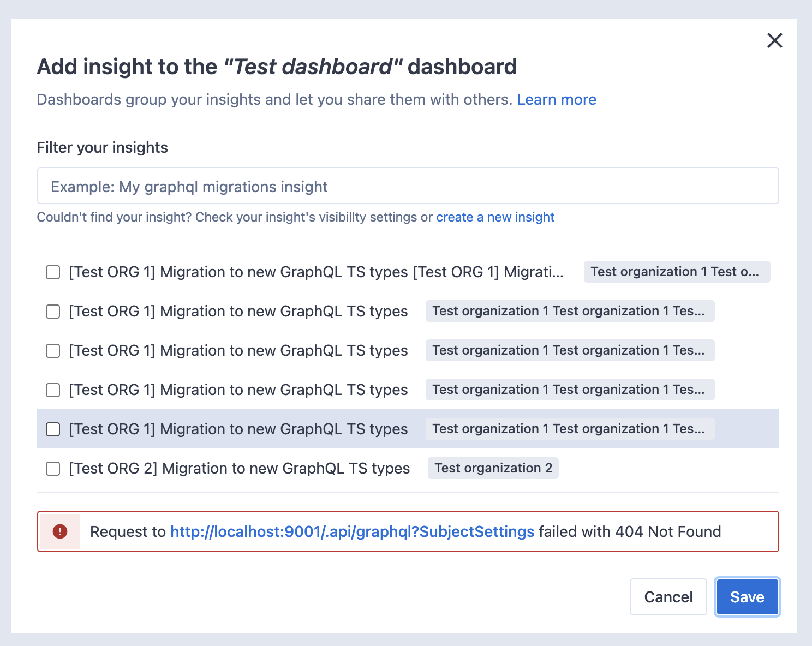The height and width of the screenshot is (646, 812).
Task: Focus the Filter your insights field
Action: point(408,186)
